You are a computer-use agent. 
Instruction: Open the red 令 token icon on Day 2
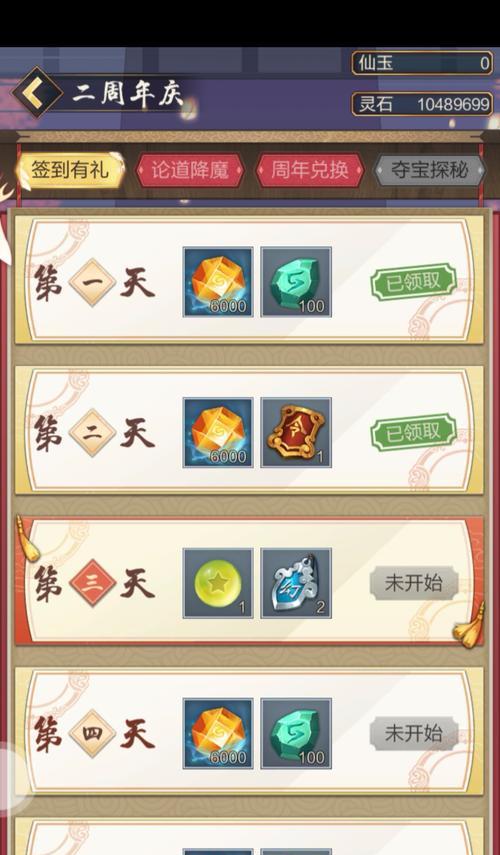pyautogui.click(x=296, y=432)
